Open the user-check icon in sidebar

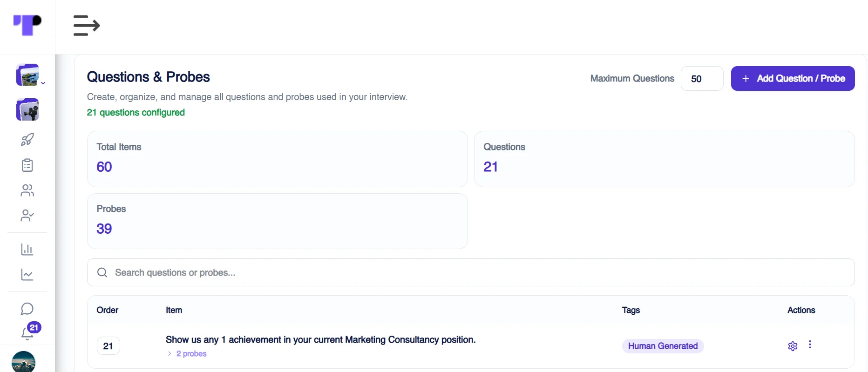[27, 215]
